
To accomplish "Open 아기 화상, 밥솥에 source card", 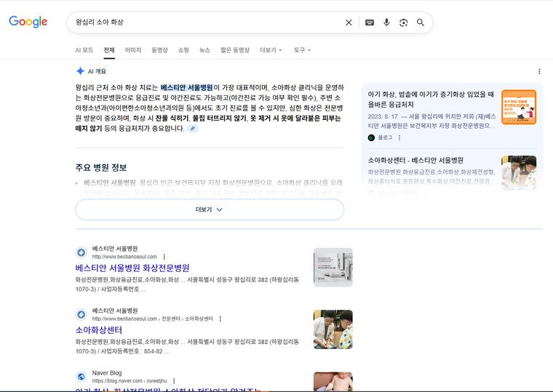I will click(x=431, y=99).
